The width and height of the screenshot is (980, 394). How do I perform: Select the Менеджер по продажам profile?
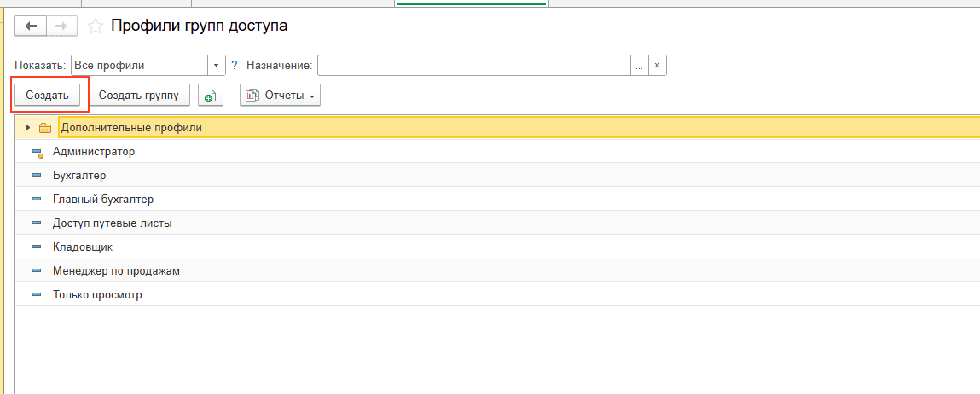click(116, 270)
